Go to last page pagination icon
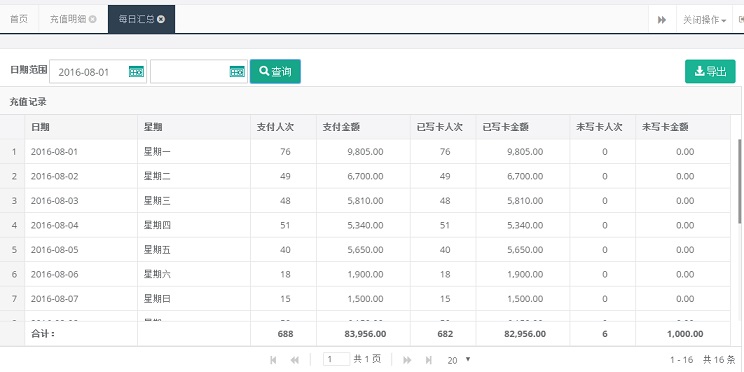 click(429, 360)
